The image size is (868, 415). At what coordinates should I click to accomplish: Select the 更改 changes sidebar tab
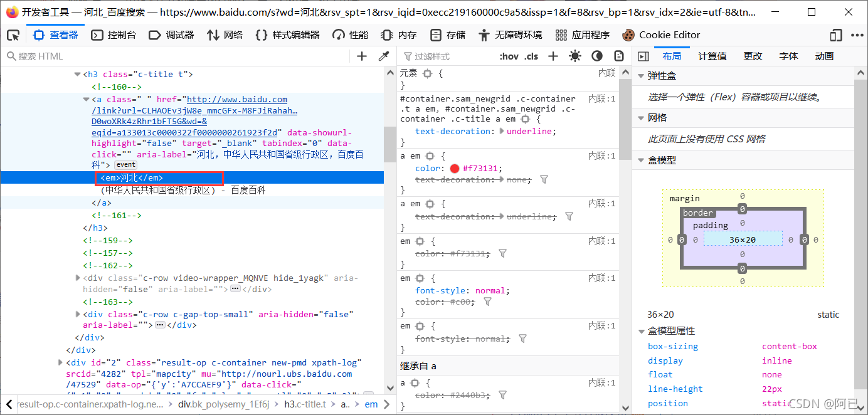[753, 56]
